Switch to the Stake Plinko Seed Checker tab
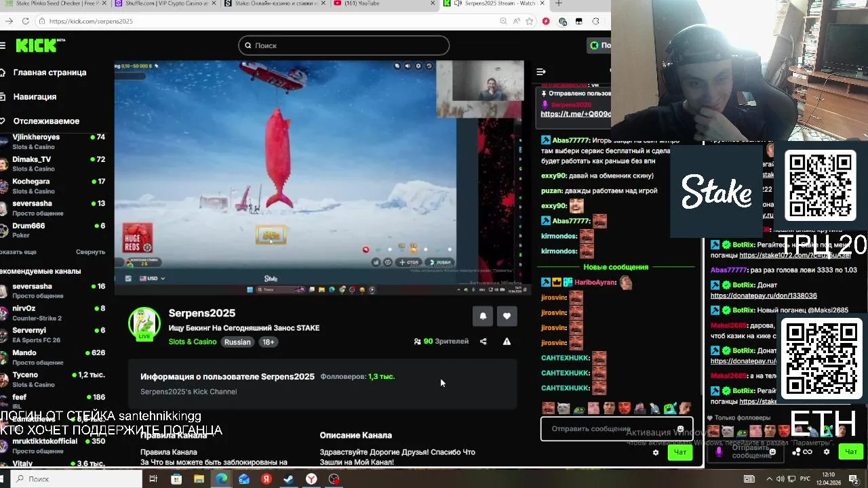 [x=54, y=3]
